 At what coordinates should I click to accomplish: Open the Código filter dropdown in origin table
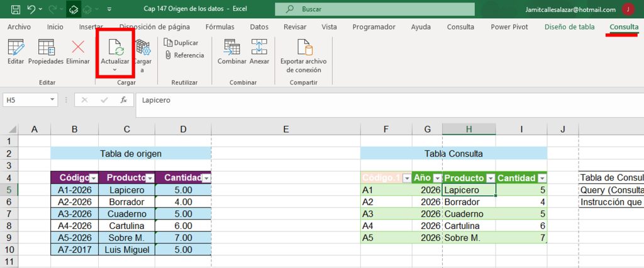click(94, 178)
